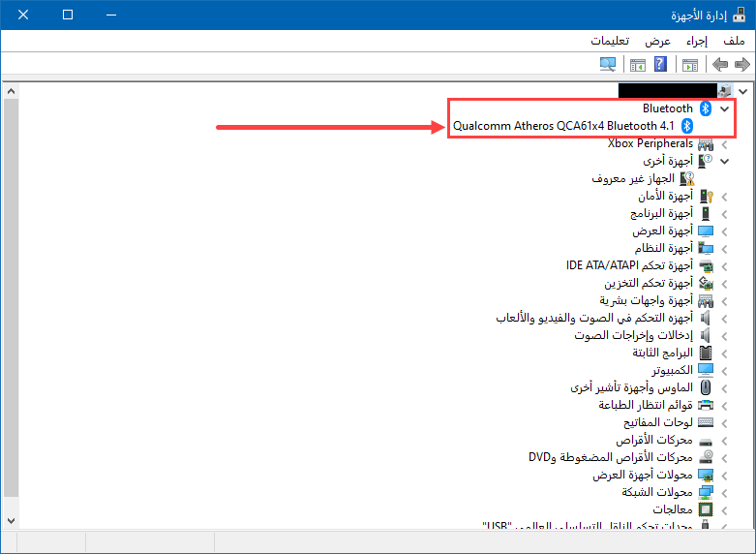Collapse the Bluetooth category chevron
This screenshot has height=554, width=756.
[724, 109]
